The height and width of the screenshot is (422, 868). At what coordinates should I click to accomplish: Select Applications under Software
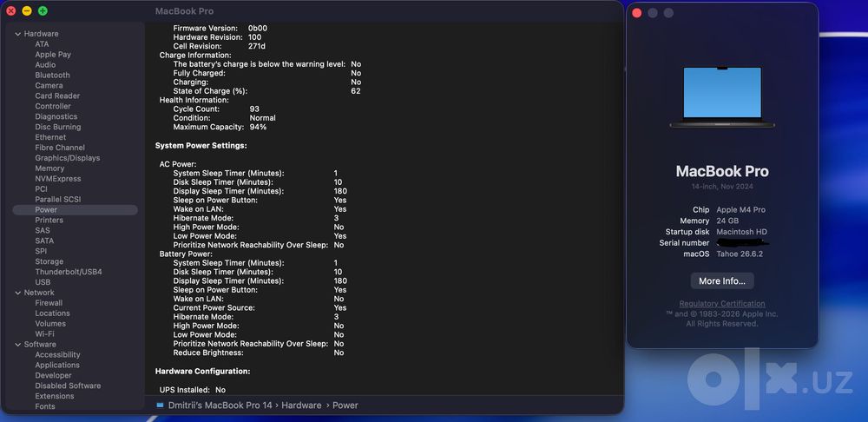[57, 365]
